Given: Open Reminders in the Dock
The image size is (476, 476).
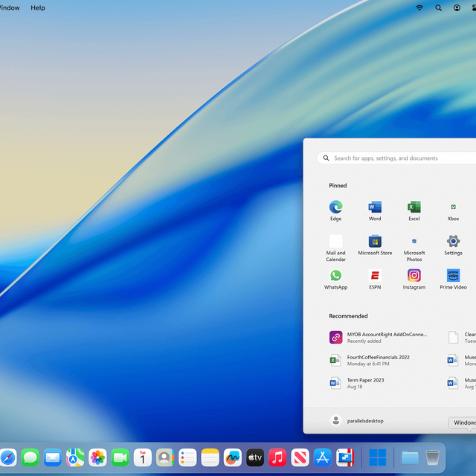Looking at the screenshot, I should click(x=187, y=457).
